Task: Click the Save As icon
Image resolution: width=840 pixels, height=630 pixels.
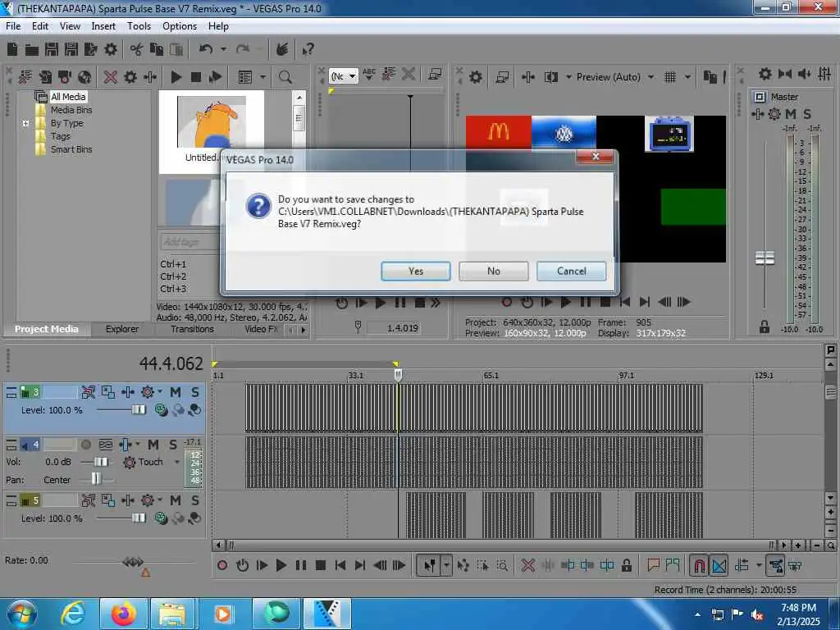Action: tap(71, 50)
